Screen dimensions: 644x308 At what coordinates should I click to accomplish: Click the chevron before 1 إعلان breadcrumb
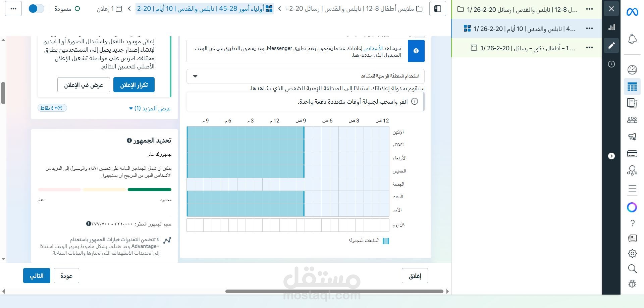tap(129, 9)
